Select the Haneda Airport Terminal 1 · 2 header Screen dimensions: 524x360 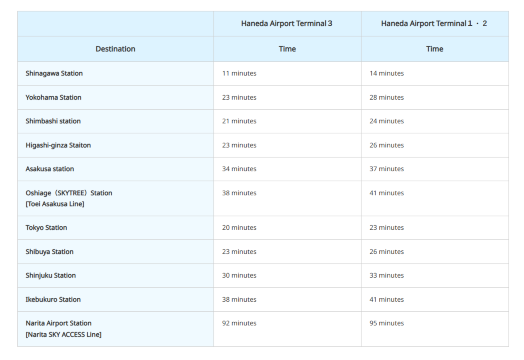(x=434, y=23)
